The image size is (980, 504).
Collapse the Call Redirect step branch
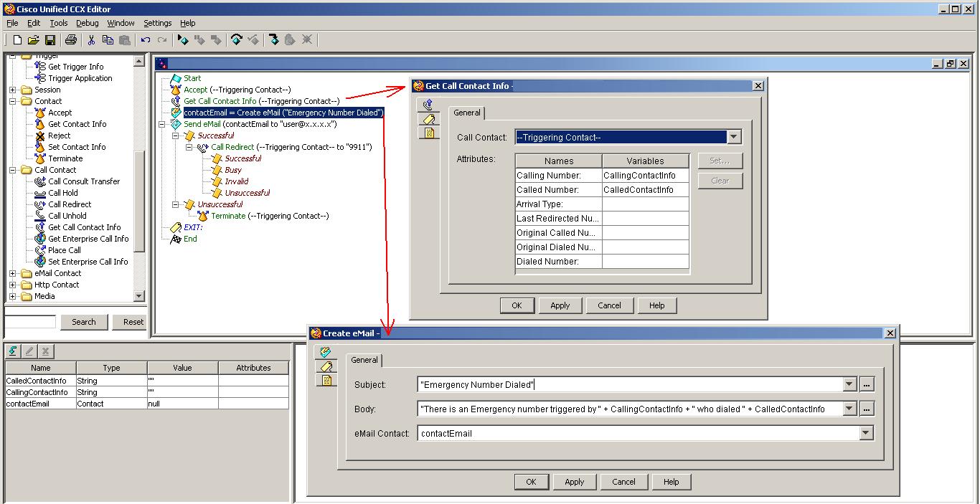click(189, 147)
